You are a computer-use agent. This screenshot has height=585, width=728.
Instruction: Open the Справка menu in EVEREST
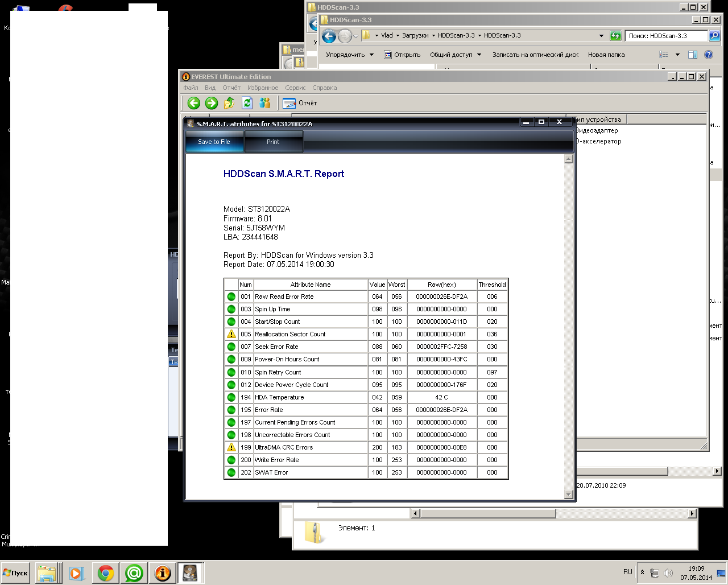pyautogui.click(x=324, y=88)
